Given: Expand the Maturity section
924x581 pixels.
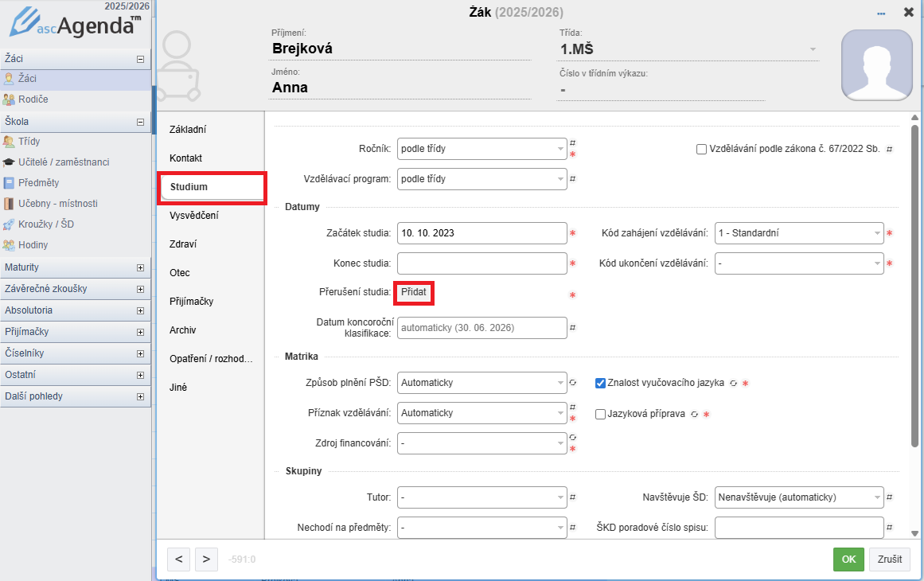Looking at the screenshot, I should 140,267.
